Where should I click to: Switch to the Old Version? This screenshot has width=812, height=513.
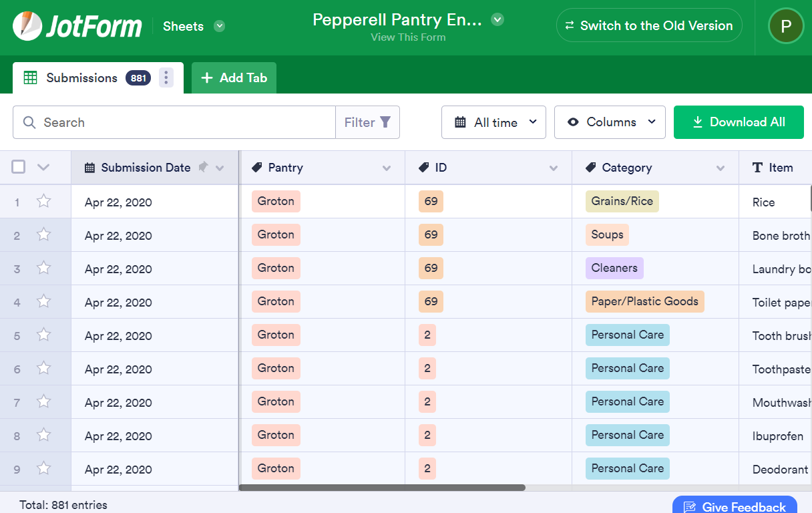[x=649, y=26]
